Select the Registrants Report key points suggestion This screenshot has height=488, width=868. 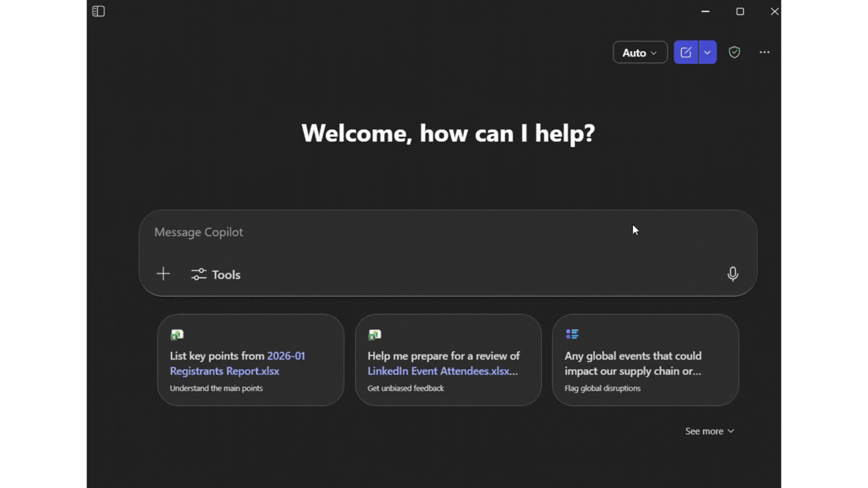click(x=251, y=360)
